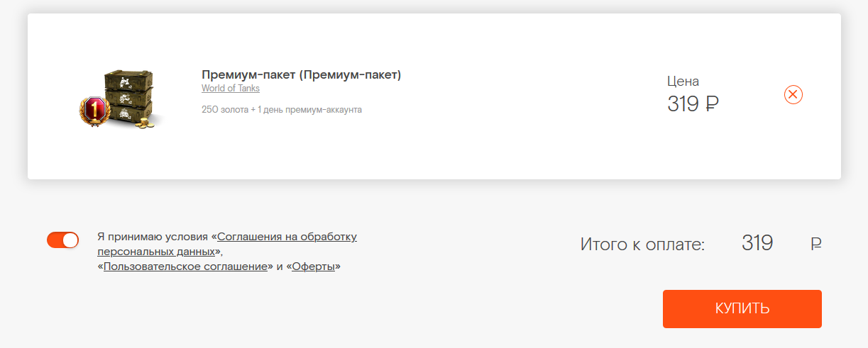The width and height of the screenshot is (868, 348).
Task: Open the «Соглашения на обработку персональных данных» link
Action: pos(227,244)
